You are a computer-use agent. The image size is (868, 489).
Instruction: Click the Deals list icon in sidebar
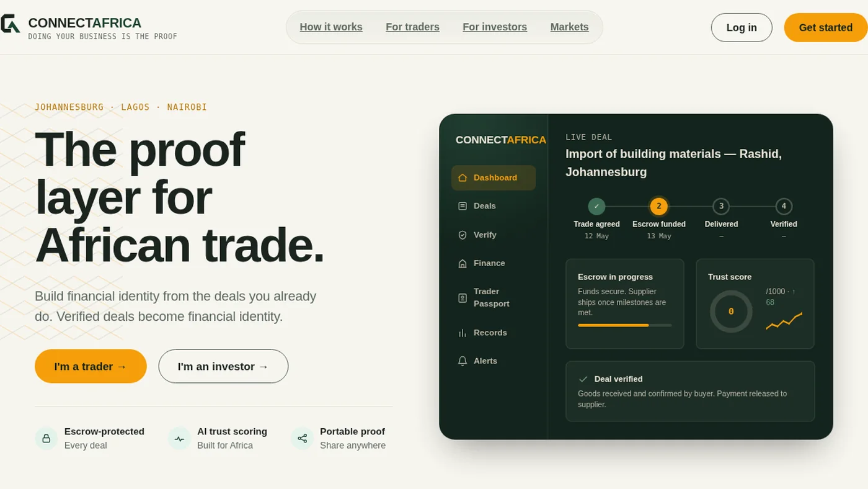point(463,206)
